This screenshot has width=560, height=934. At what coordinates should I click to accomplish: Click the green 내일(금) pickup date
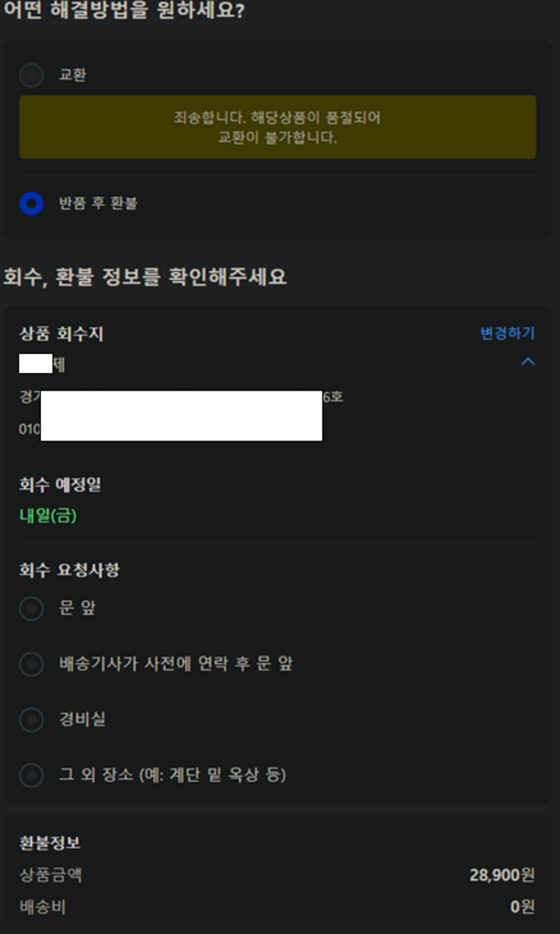click(48, 516)
